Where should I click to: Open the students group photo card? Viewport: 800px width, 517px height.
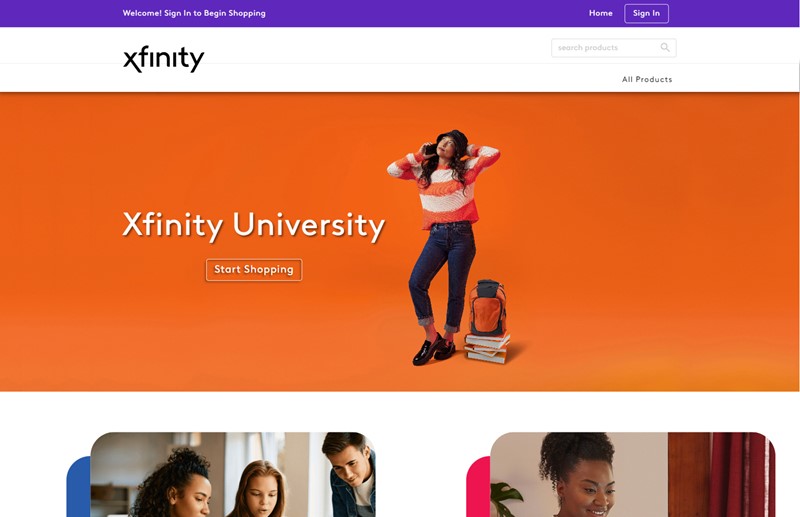pos(233,475)
